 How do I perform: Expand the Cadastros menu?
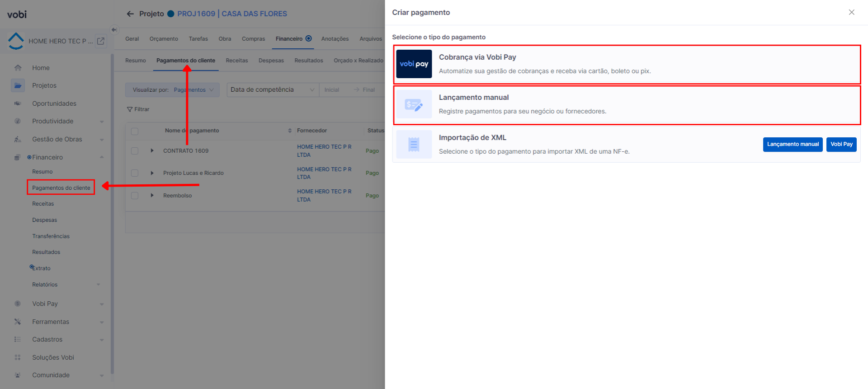[102, 340]
